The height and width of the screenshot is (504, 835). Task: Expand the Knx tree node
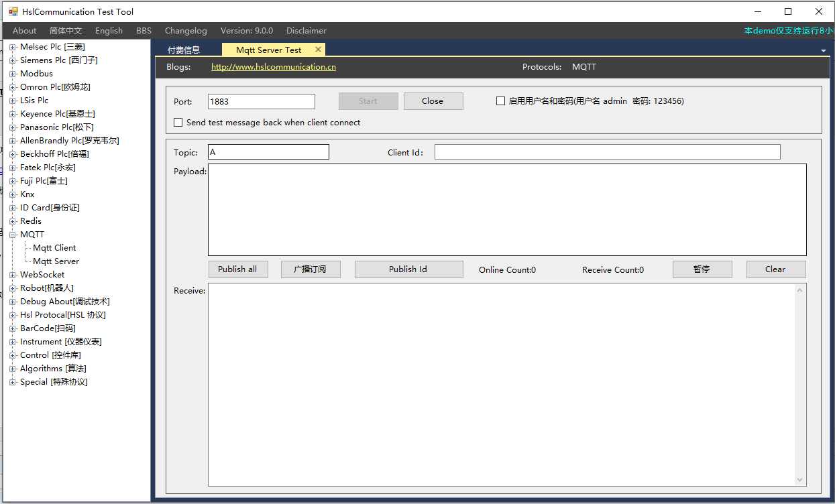pos(13,194)
